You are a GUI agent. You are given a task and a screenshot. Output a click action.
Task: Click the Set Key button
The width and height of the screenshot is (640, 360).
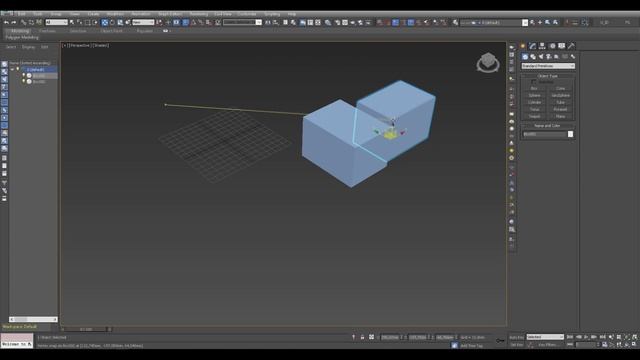[x=516, y=344]
